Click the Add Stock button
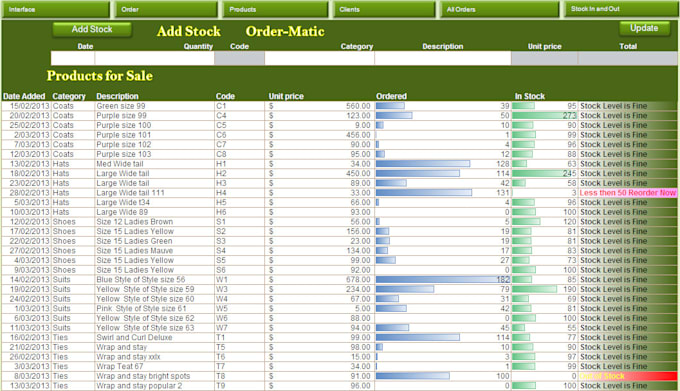Viewport: 680px width, 391px height. point(92,29)
